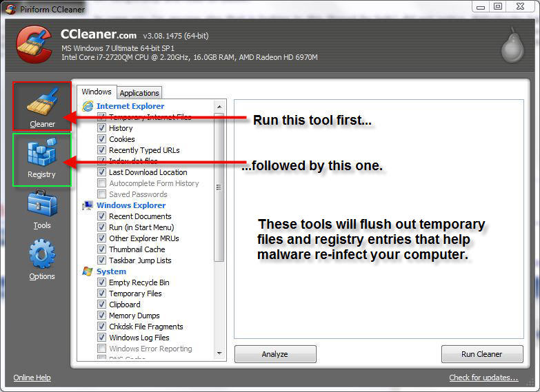Image resolution: width=540 pixels, height=392 pixels.
Task: Toggle Thumbnail Cache checkbox
Action: click(101, 249)
